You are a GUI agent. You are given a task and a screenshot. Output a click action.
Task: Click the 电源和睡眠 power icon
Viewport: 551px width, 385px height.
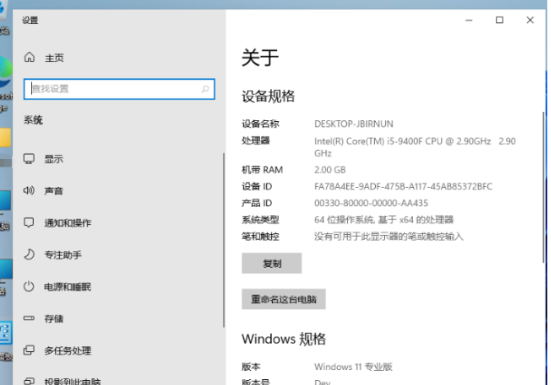tap(29, 286)
